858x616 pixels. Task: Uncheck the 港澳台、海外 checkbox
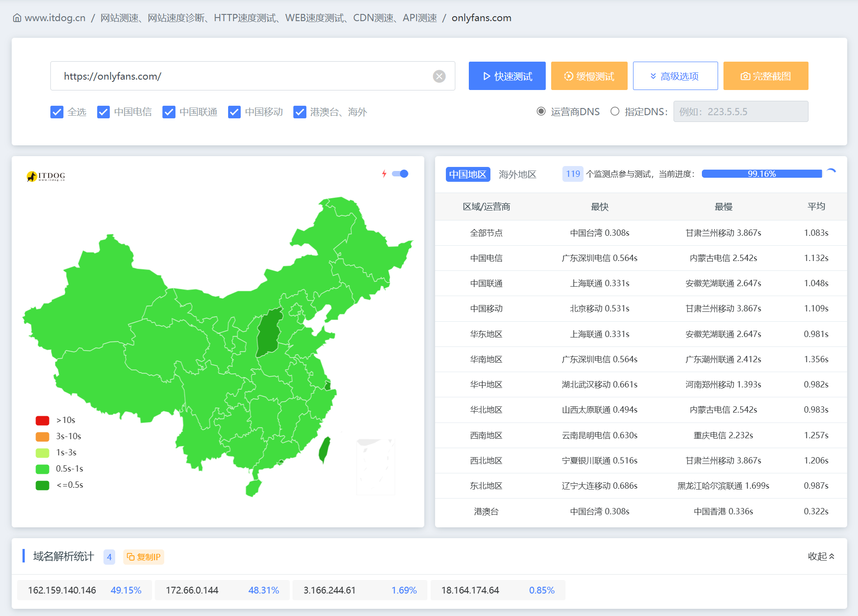[300, 112]
